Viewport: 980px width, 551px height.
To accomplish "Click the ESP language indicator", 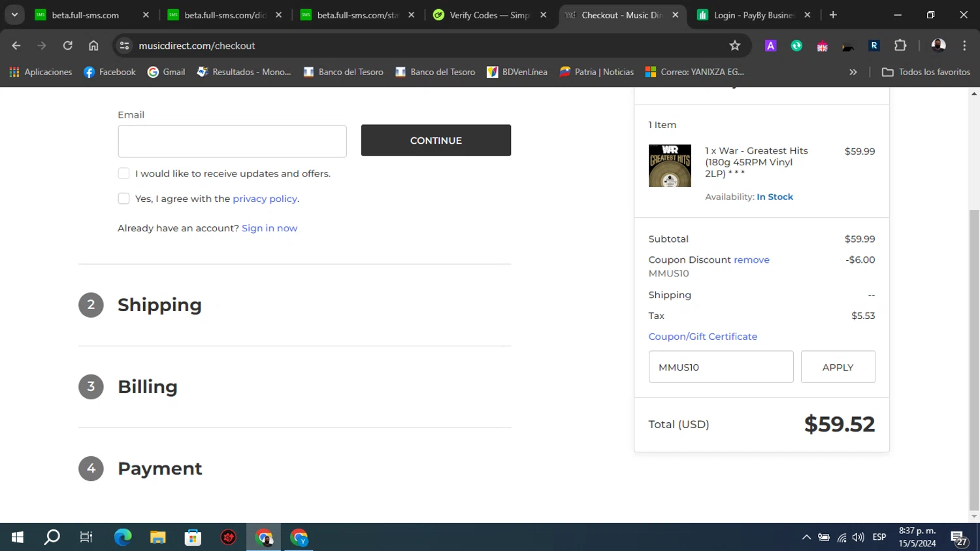I will [879, 537].
